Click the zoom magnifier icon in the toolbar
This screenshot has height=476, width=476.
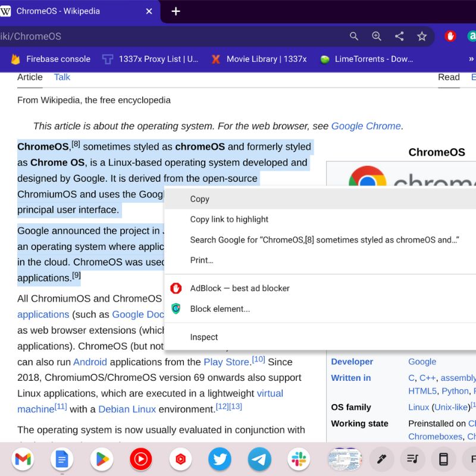[377, 36]
